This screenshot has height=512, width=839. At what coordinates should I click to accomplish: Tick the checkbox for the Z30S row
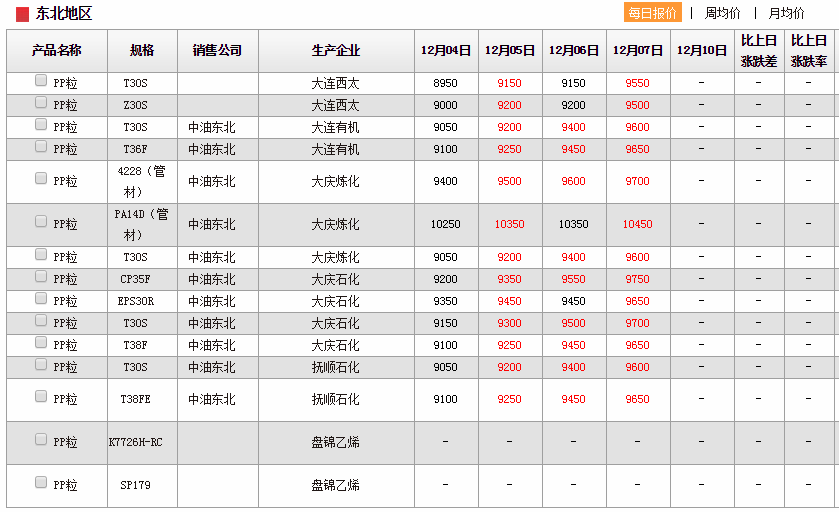[x=41, y=103]
